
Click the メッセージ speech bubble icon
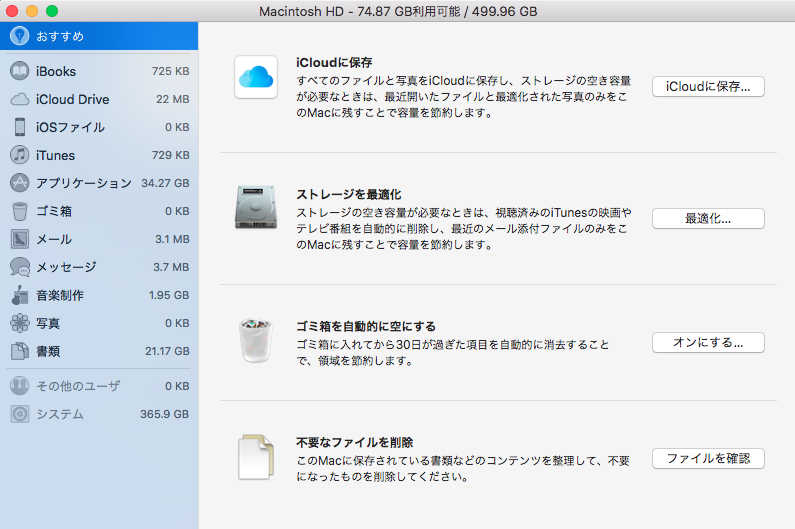click(20, 267)
